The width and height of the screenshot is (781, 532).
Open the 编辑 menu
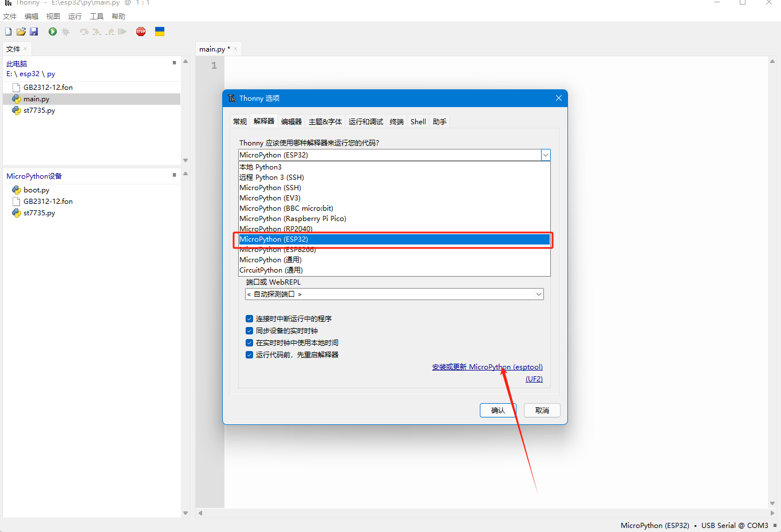[31, 16]
